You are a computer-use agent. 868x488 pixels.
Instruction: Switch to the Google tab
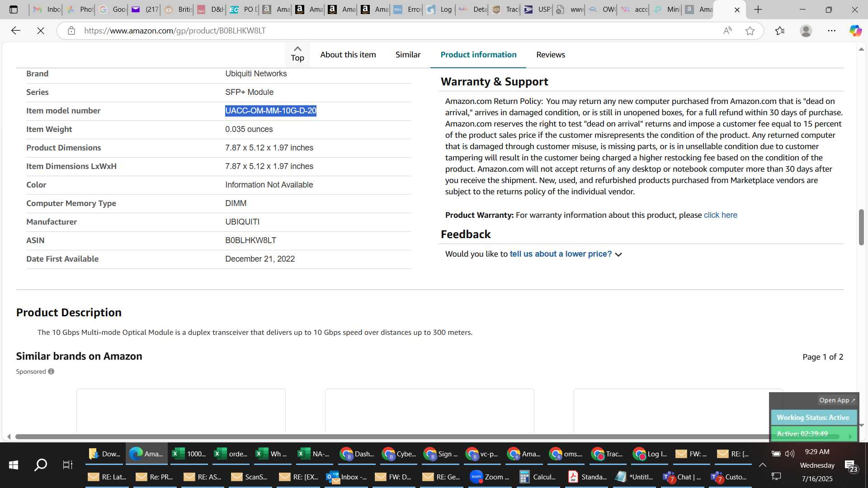[112, 9]
